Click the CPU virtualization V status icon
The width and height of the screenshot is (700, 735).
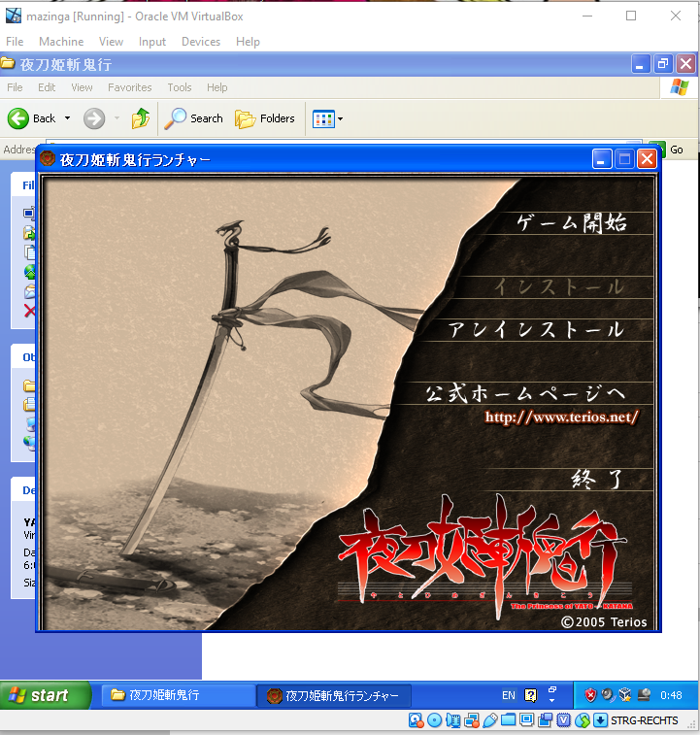[563, 720]
